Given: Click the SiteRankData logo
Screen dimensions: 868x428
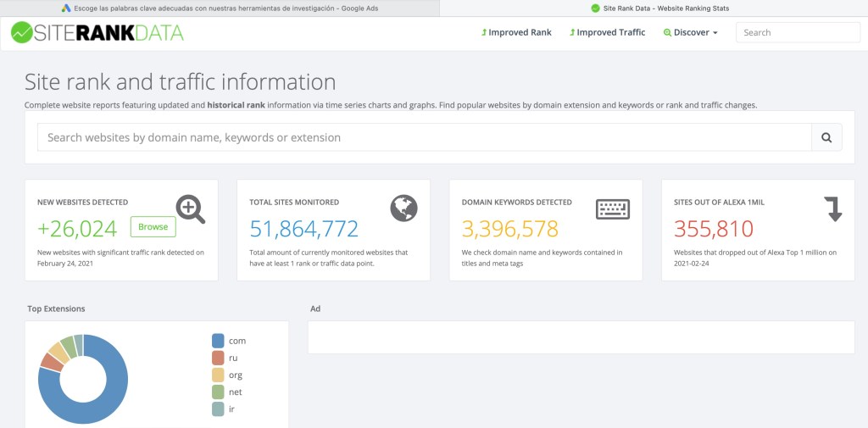Looking at the screenshot, I should (x=97, y=33).
